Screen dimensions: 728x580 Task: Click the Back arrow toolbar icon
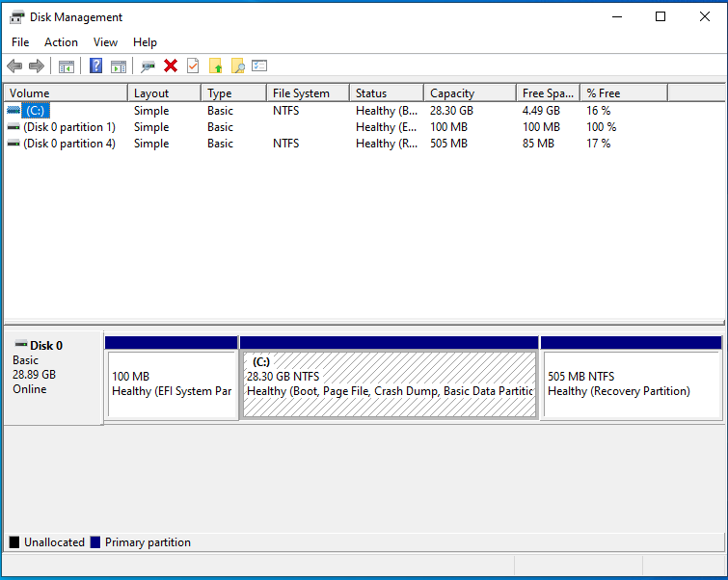[14, 66]
